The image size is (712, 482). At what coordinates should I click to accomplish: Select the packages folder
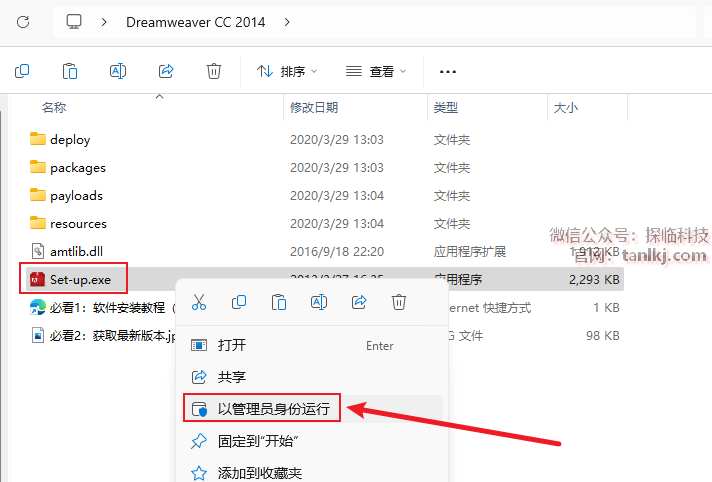coord(78,168)
